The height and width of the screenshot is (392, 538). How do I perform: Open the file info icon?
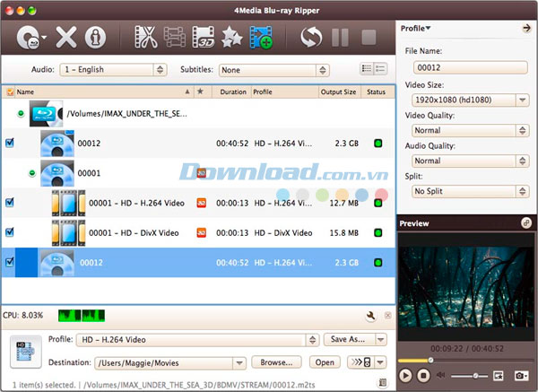[95, 38]
